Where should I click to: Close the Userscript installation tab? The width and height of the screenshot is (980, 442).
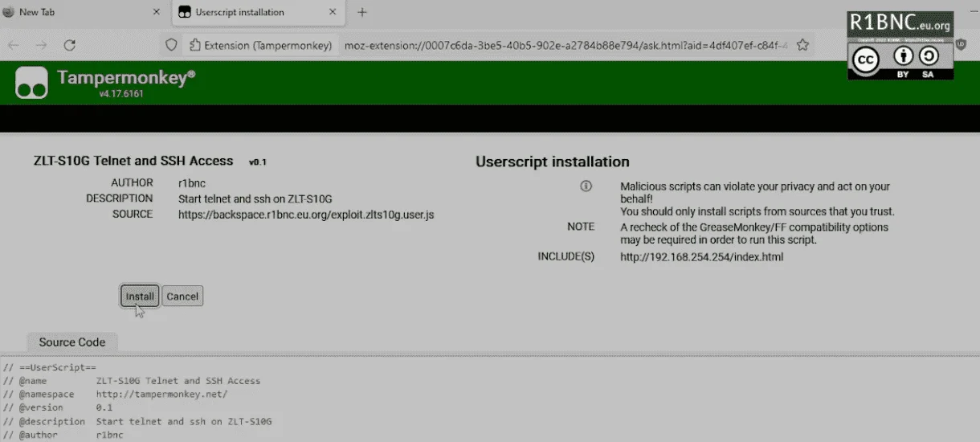(x=332, y=12)
